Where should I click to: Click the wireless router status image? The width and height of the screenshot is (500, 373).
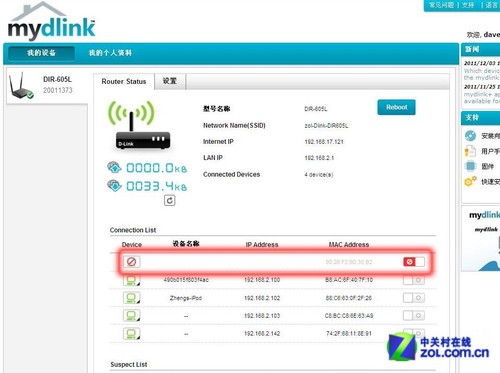[140, 125]
